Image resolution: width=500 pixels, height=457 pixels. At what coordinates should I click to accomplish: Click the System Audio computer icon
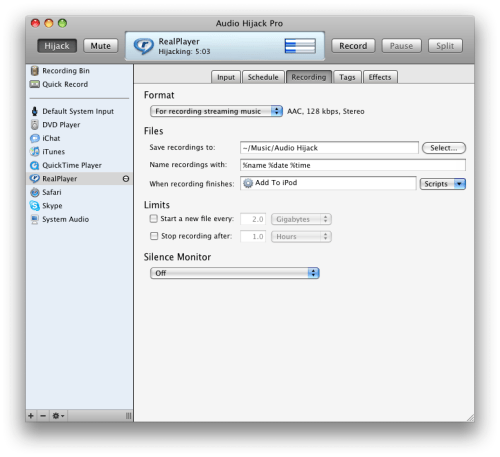(x=34, y=219)
